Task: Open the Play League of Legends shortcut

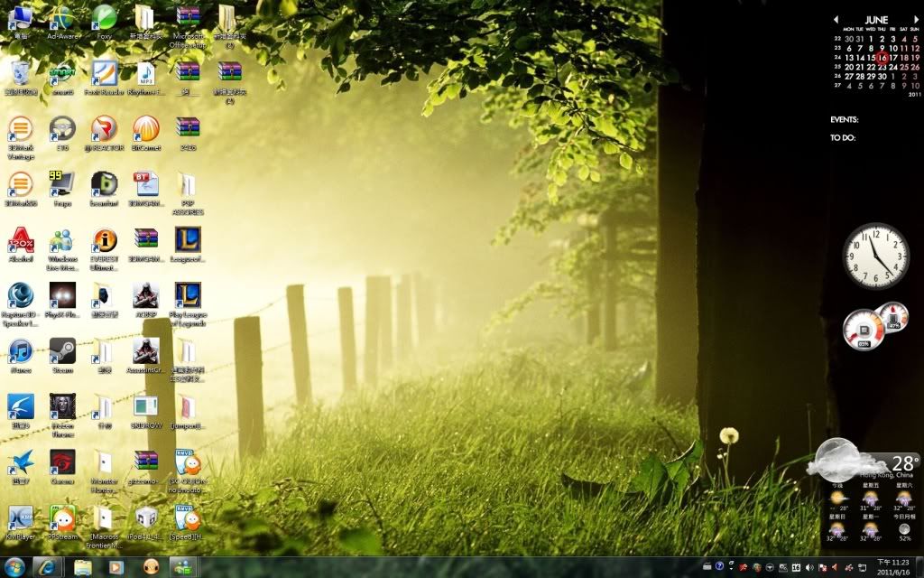Action: coord(188,295)
